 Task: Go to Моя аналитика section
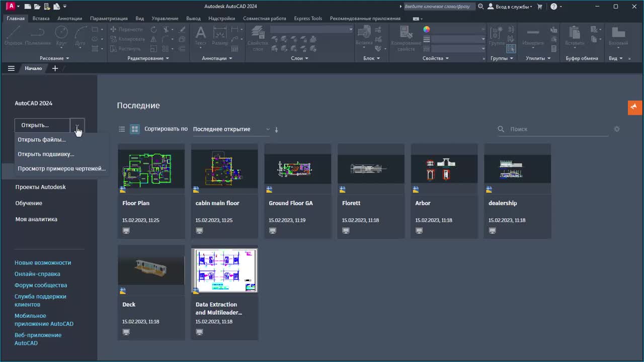point(36,219)
